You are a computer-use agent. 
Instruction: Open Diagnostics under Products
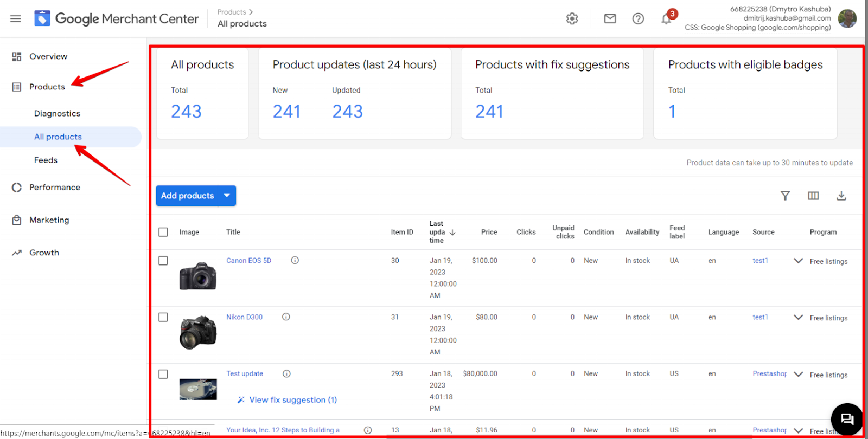(x=57, y=113)
